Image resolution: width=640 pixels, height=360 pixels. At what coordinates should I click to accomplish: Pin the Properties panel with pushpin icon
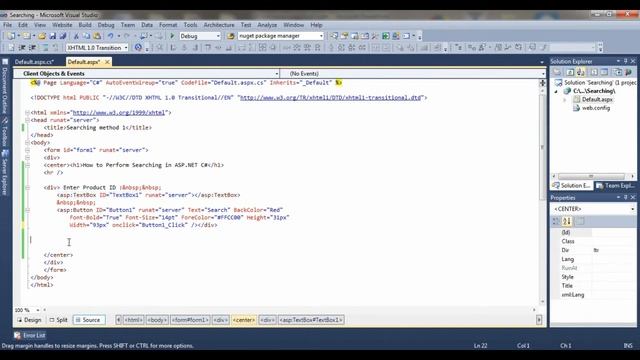click(625, 197)
